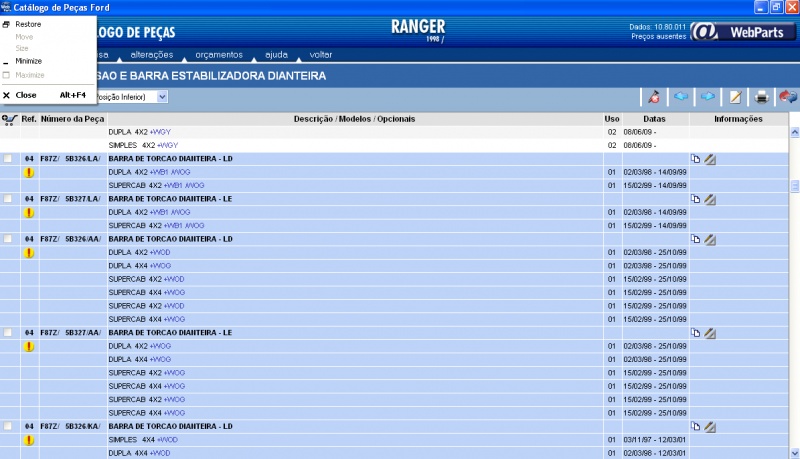Image resolution: width=800 pixels, height=459 pixels.
Task: Select BARRA DE TORCAO DIANTEIRA - LD 5B326/LA
Action: point(170,159)
